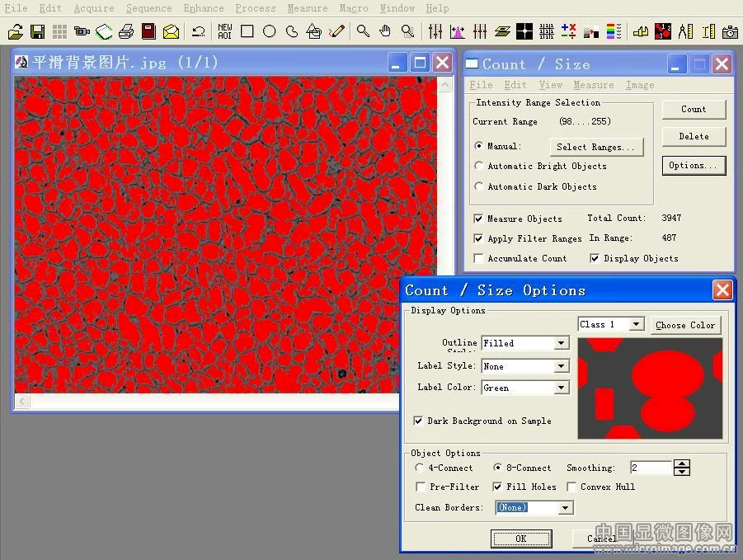743x560 pixels.
Task: Open the Clean Borders dropdown
Action: pyautogui.click(x=565, y=508)
